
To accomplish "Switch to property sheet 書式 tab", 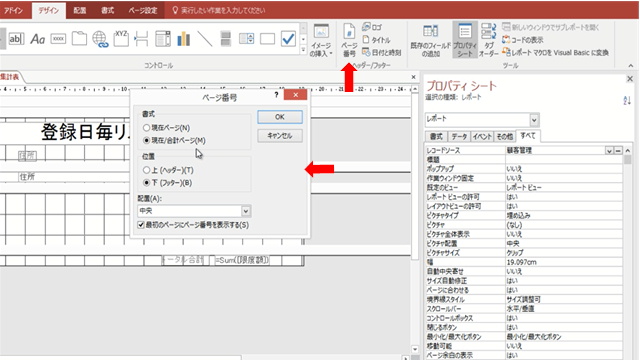I will [x=436, y=137].
